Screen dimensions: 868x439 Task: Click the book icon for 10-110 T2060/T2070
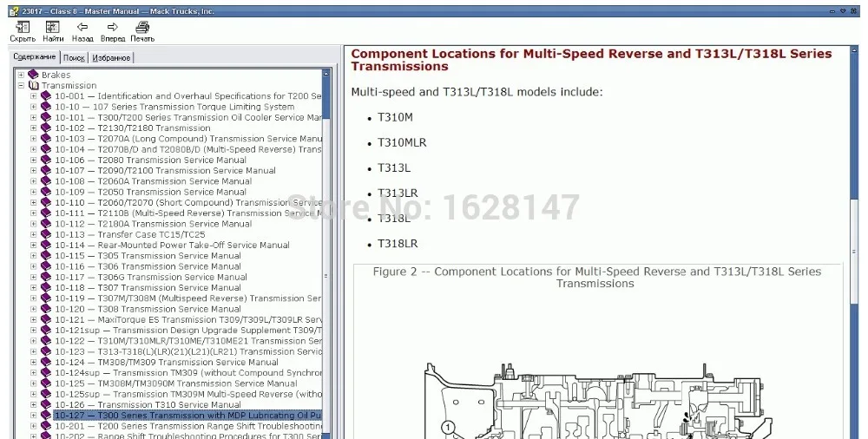tap(46, 203)
